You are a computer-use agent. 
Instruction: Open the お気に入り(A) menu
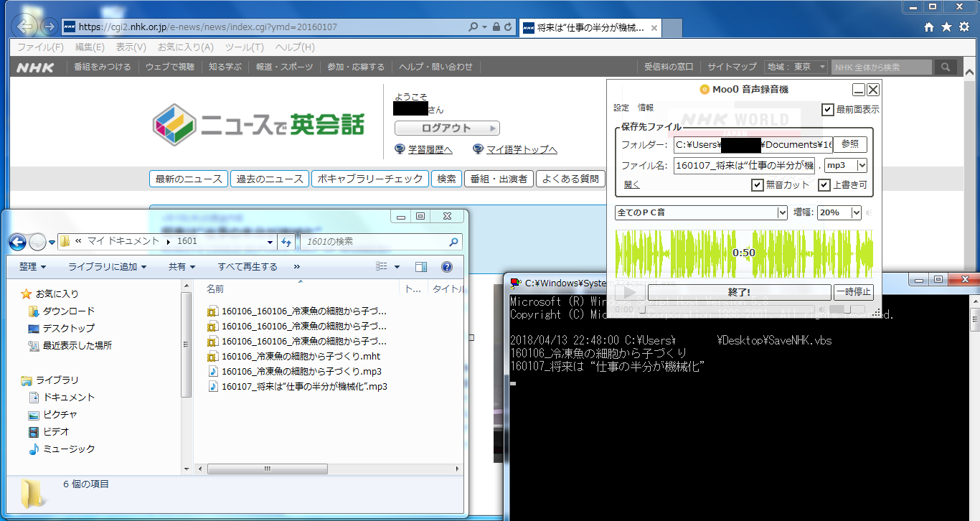[186, 47]
